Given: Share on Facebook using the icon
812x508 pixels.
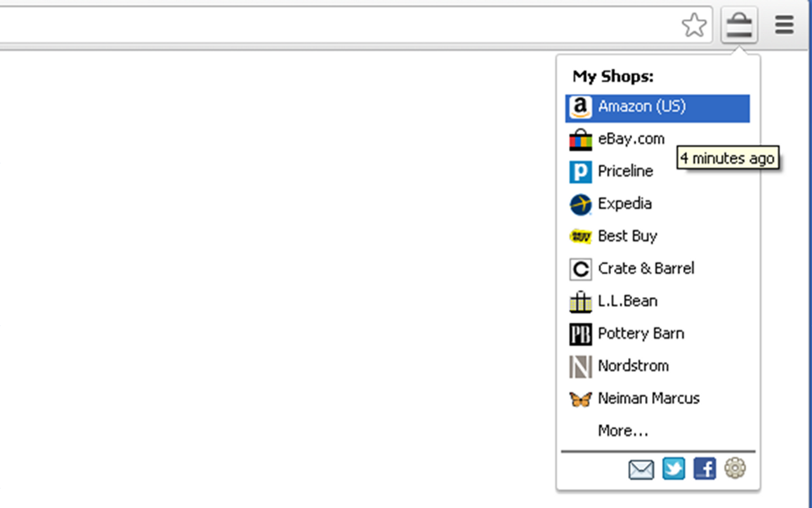Looking at the screenshot, I should 704,469.
